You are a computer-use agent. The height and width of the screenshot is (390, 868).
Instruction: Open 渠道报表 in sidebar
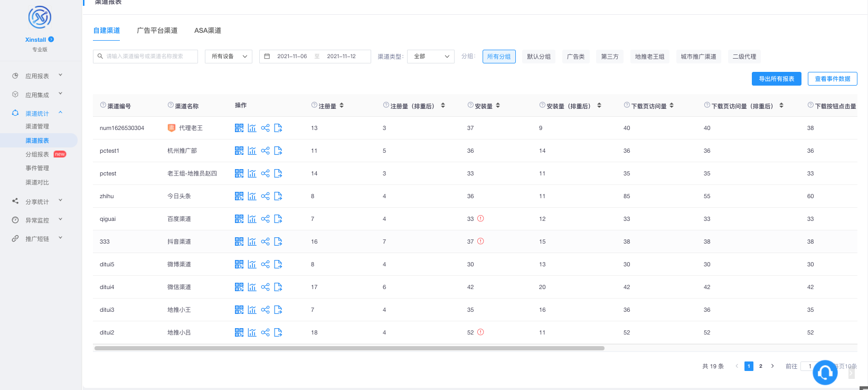tap(37, 141)
